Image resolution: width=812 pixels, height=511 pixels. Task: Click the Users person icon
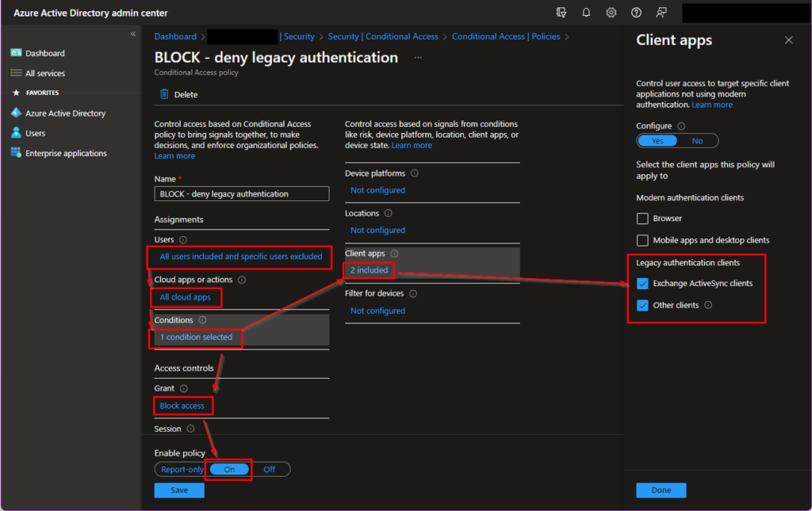pos(16,133)
